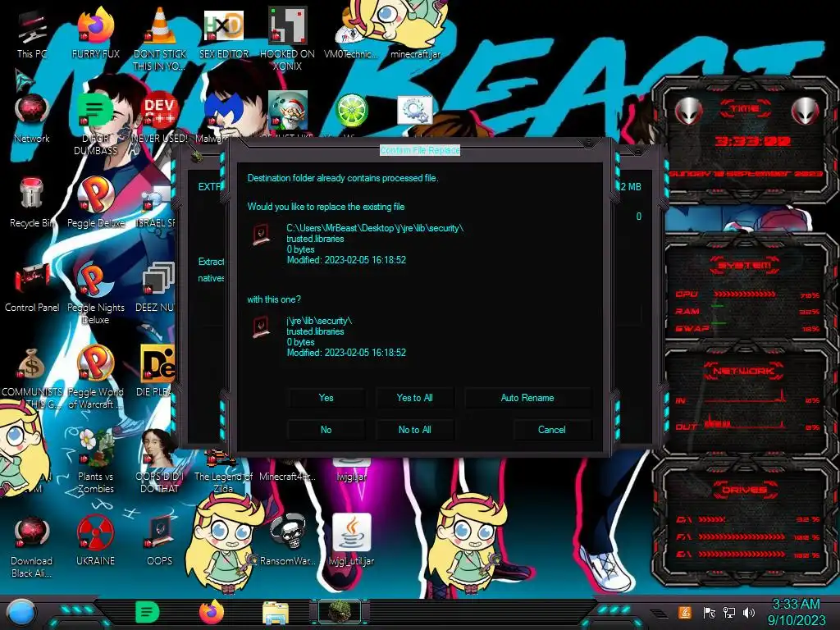Click C:\ drive usage bar in DRIVES widget
Viewport: 840px width, 630px height.
(712, 519)
